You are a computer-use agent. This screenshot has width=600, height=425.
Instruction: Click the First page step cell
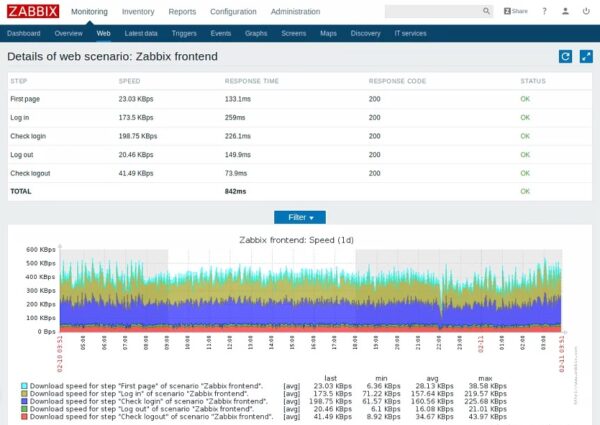pos(25,99)
